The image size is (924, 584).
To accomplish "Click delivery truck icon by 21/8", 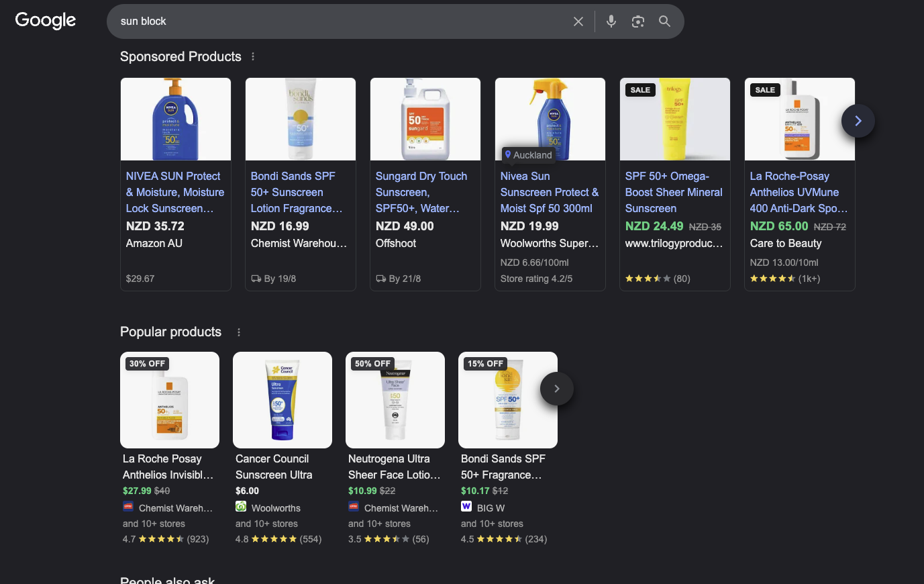I will pyautogui.click(x=381, y=279).
